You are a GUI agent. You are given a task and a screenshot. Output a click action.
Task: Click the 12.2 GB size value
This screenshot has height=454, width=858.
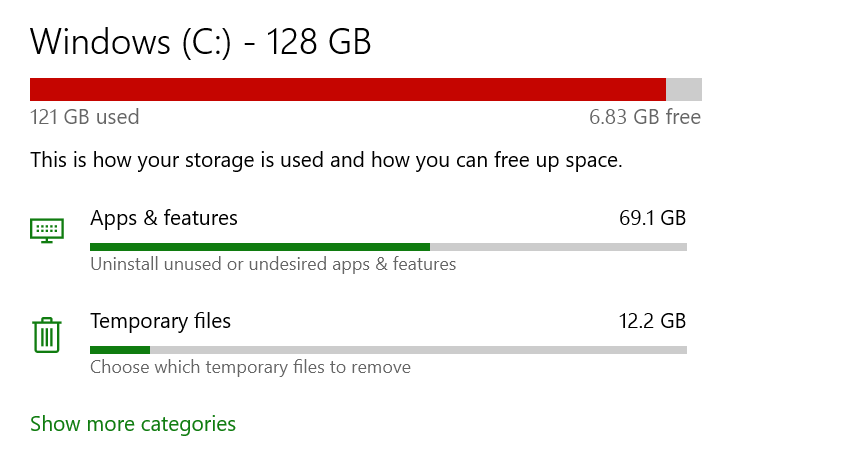point(652,321)
